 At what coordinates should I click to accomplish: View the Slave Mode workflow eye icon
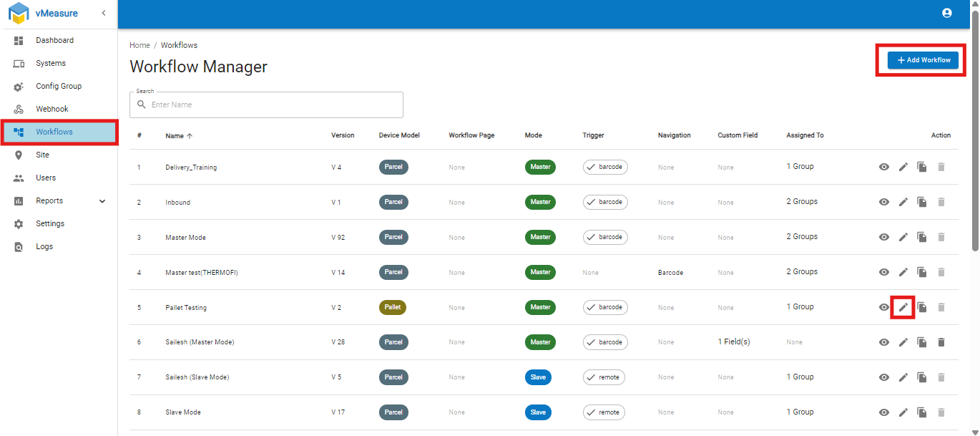pos(884,412)
